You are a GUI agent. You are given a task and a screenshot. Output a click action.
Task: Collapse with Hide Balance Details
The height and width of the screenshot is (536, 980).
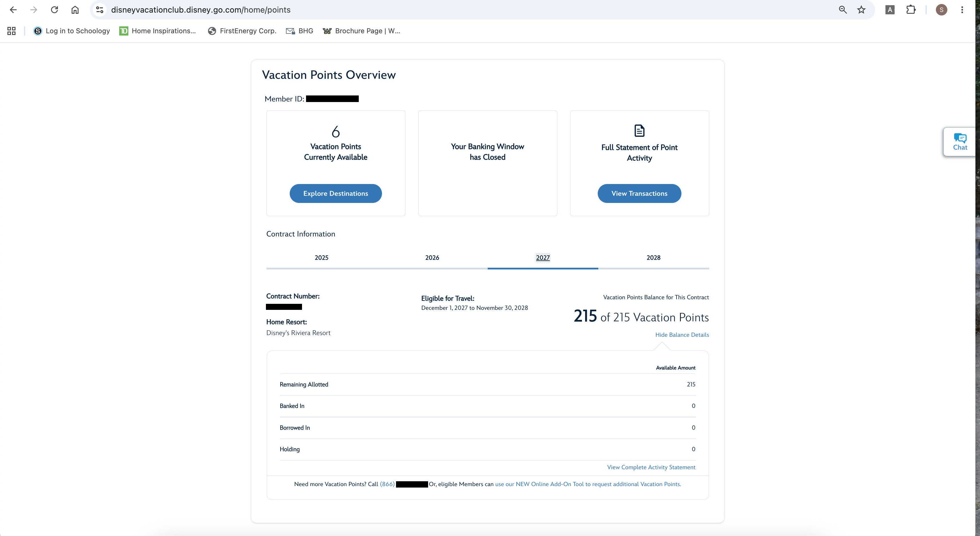tap(682, 335)
